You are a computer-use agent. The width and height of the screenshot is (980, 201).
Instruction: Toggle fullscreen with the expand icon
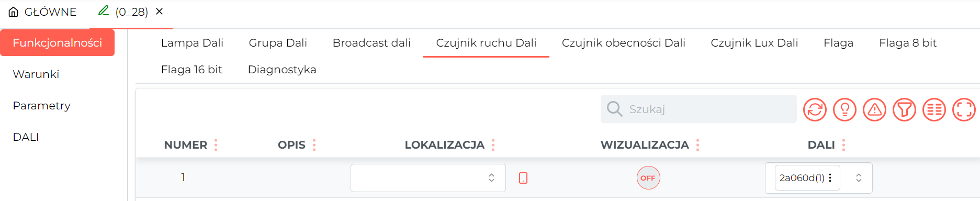964,109
